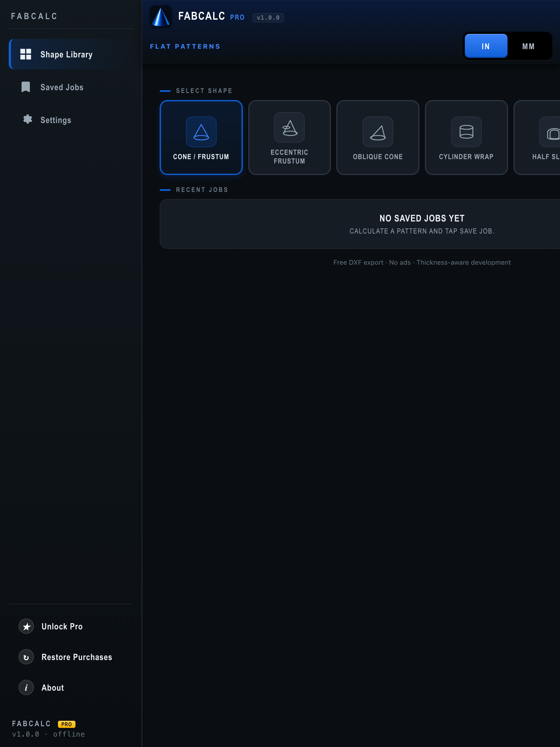
Task: Select the Eccentric Frustum shape icon
Action: click(289, 127)
